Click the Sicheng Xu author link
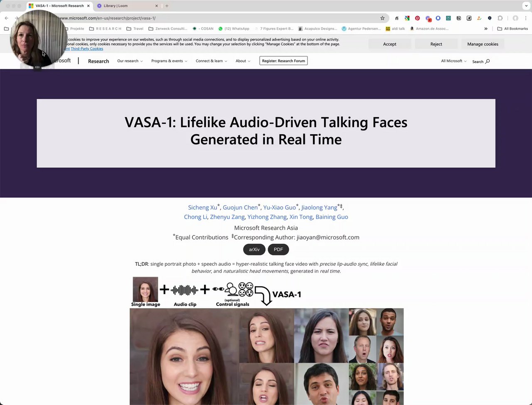The width and height of the screenshot is (532, 405). click(x=202, y=207)
